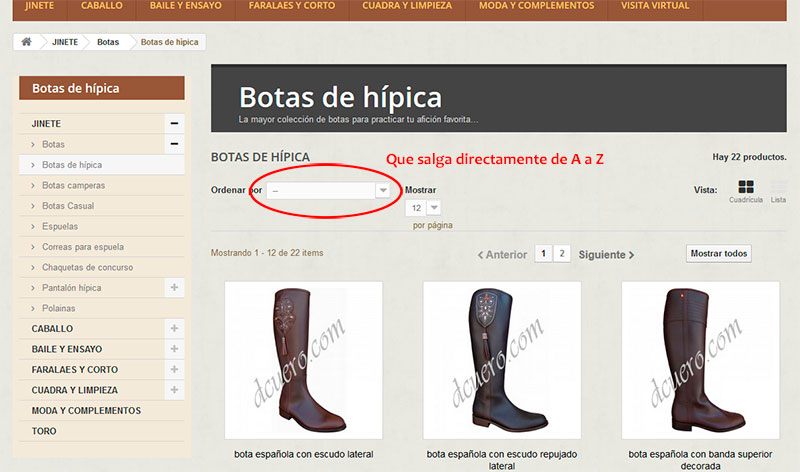
Task: Open bota con escudo repujado lateral image
Action: tap(502, 360)
